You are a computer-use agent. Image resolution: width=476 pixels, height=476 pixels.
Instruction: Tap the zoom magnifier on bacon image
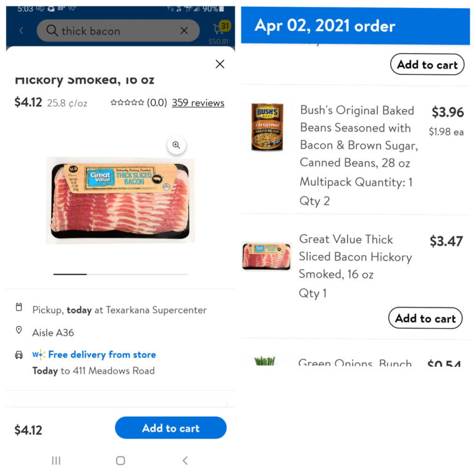[176, 145]
